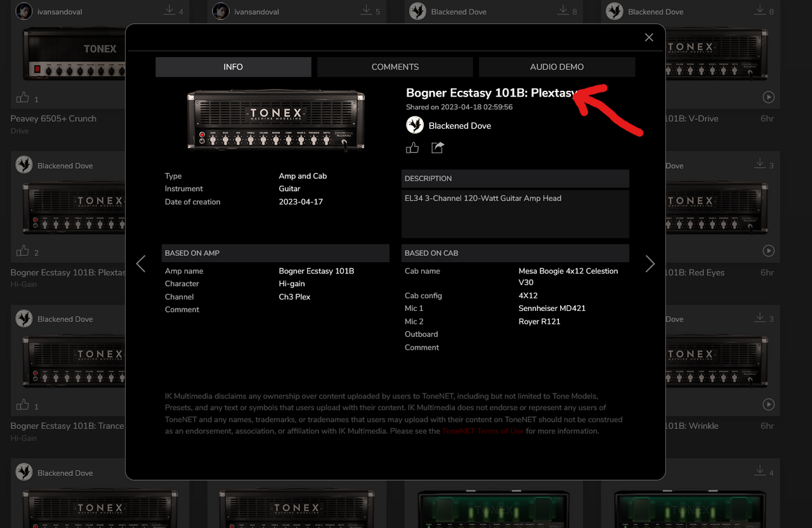The image size is (812, 528).
Task: Download the 101B: Red Eyes tone model
Action: pyautogui.click(x=760, y=164)
